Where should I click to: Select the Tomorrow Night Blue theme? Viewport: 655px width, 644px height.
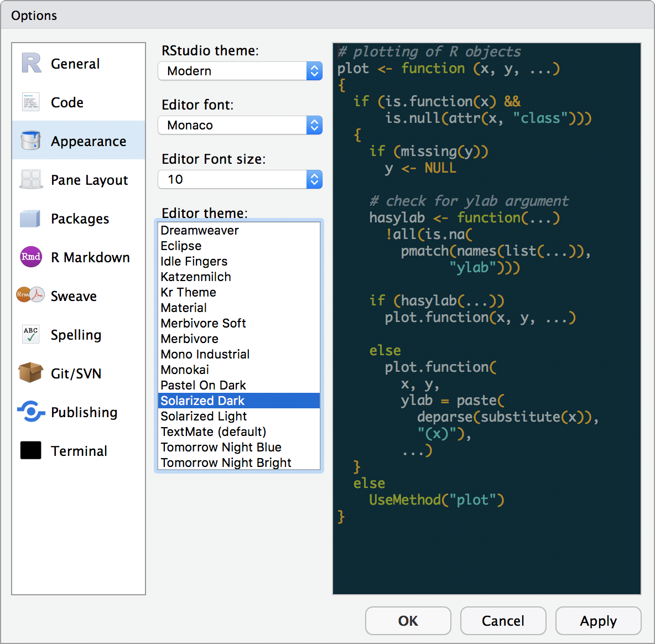pyautogui.click(x=221, y=447)
